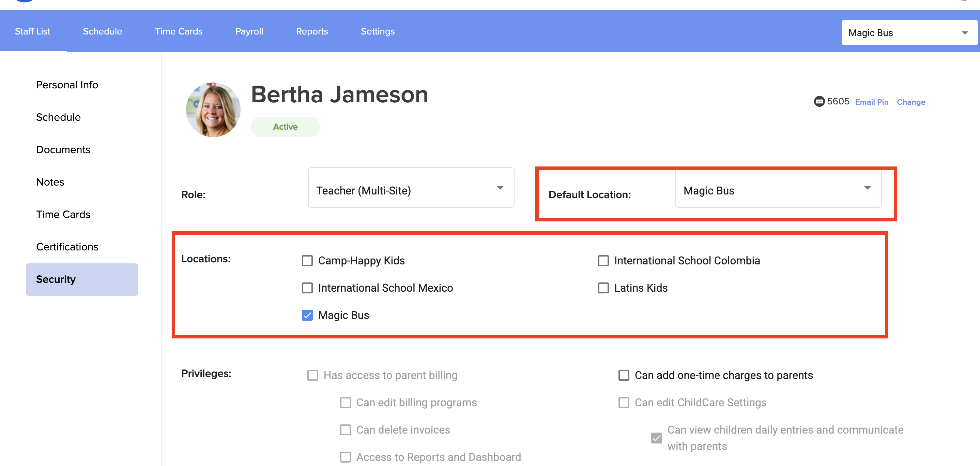Image resolution: width=980 pixels, height=466 pixels.
Task: Select Certifications in the left sidebar
Action: pyautogui.click(x=67, y=247)
